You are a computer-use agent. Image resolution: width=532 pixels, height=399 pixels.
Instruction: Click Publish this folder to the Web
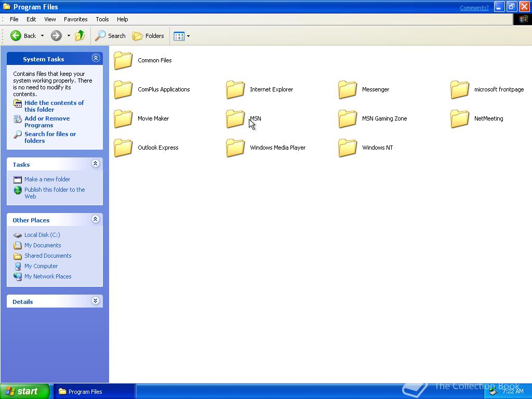pos(55,193)
